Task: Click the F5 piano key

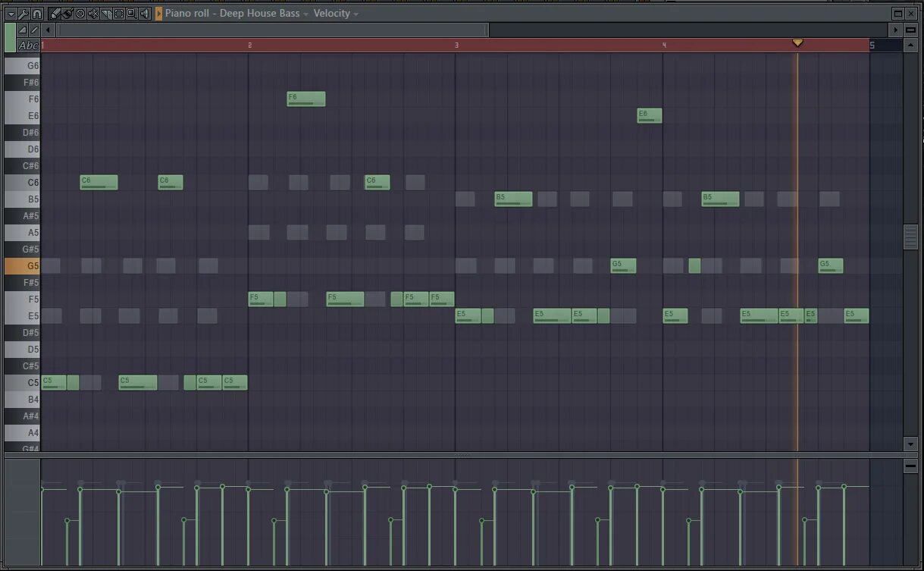Action: (22, 300)
